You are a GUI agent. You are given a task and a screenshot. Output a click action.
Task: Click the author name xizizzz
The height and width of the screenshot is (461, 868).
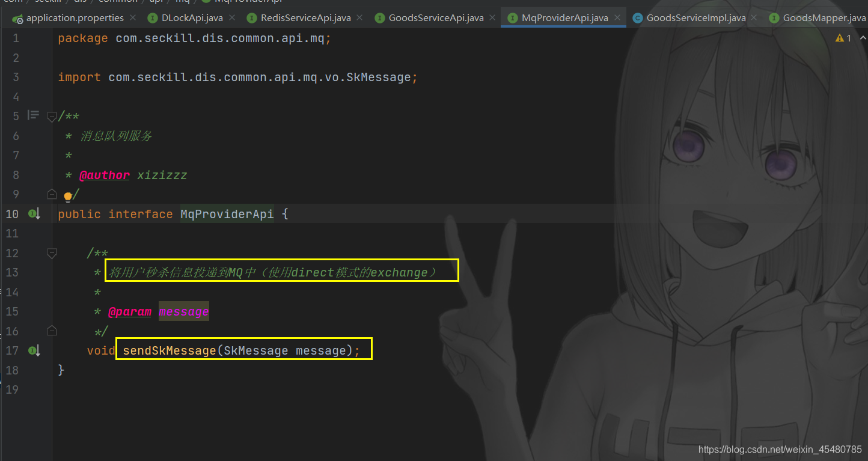coord(162,175)
